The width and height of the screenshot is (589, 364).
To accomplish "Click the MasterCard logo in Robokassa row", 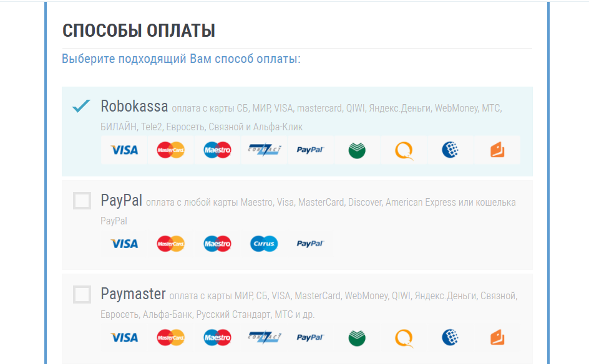I will point(171,150).
